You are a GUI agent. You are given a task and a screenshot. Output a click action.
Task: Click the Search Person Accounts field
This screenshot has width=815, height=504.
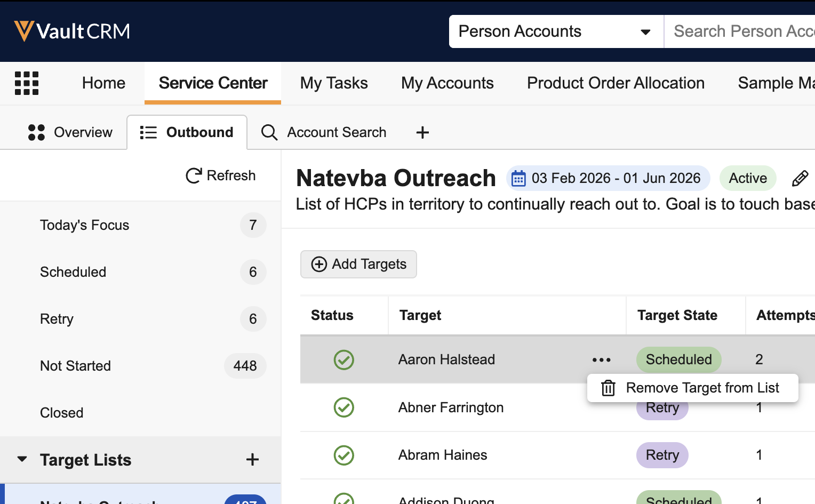741,31
